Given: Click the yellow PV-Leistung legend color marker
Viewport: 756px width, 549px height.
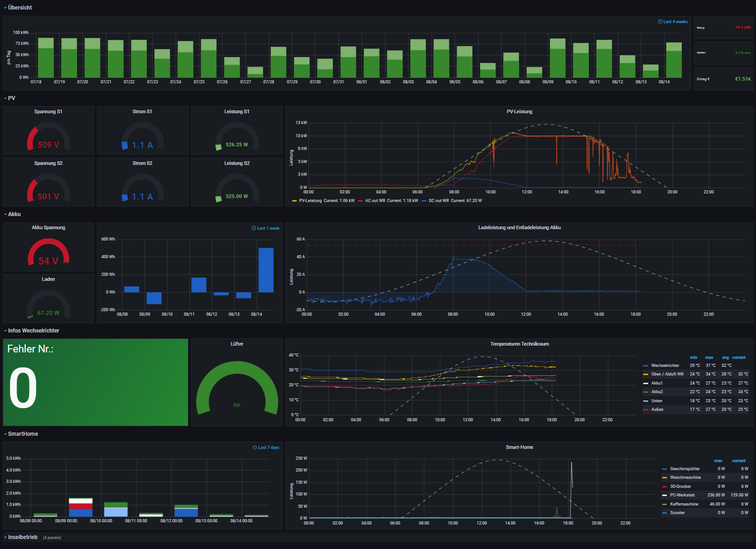Looking at the screenshot, I should coord(294,201).
